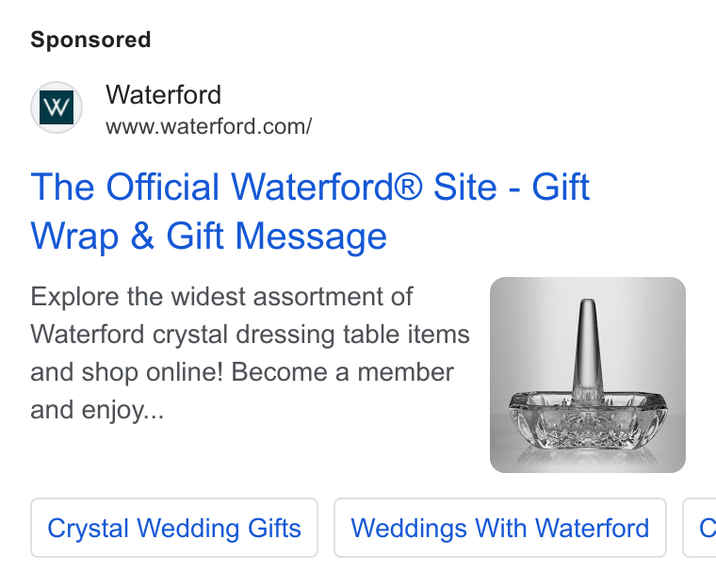Click the ad description starting with Explore
Screen dimensions: 716x588
[250, 352]
